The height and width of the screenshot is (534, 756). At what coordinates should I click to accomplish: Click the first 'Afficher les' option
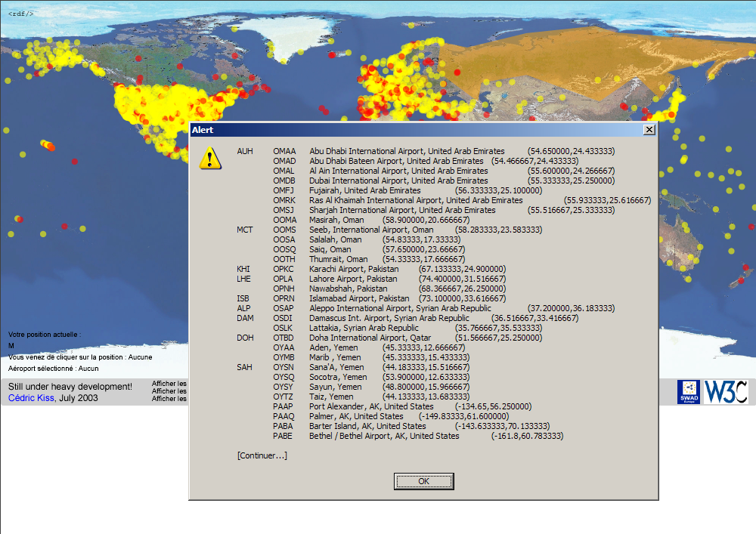(169, 384)
